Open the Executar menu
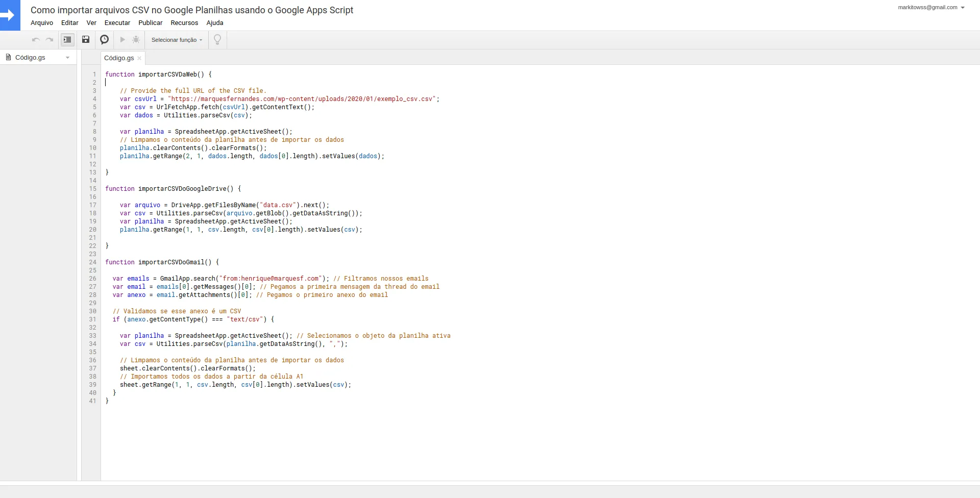 [x=117, y=23]
